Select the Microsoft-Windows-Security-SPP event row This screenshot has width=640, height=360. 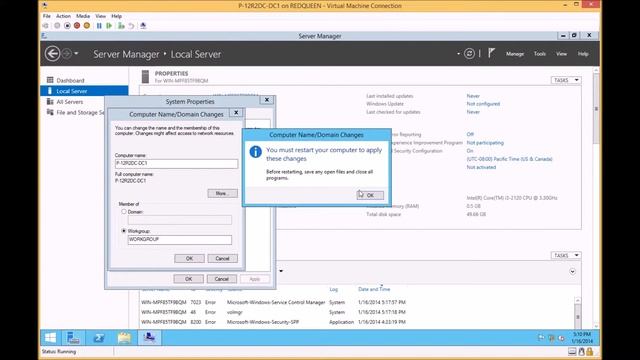pos(273,322)
